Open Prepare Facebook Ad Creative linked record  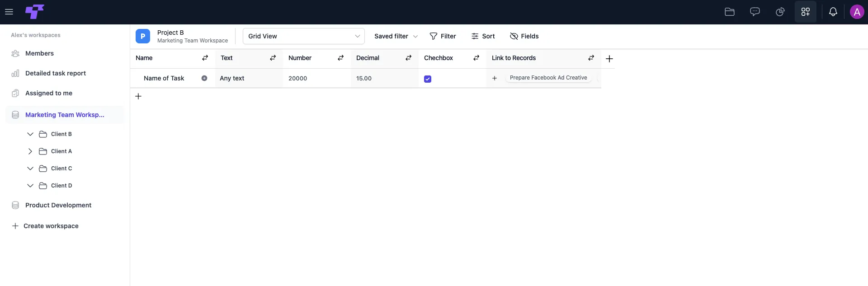pyautogui.click(x=548, y=78)
